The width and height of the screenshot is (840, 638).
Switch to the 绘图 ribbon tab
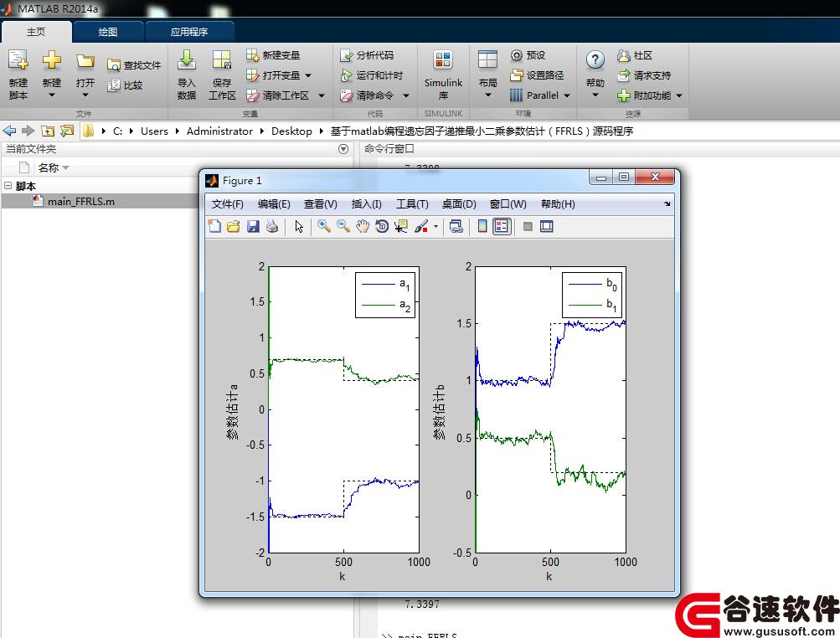[108, 32]
